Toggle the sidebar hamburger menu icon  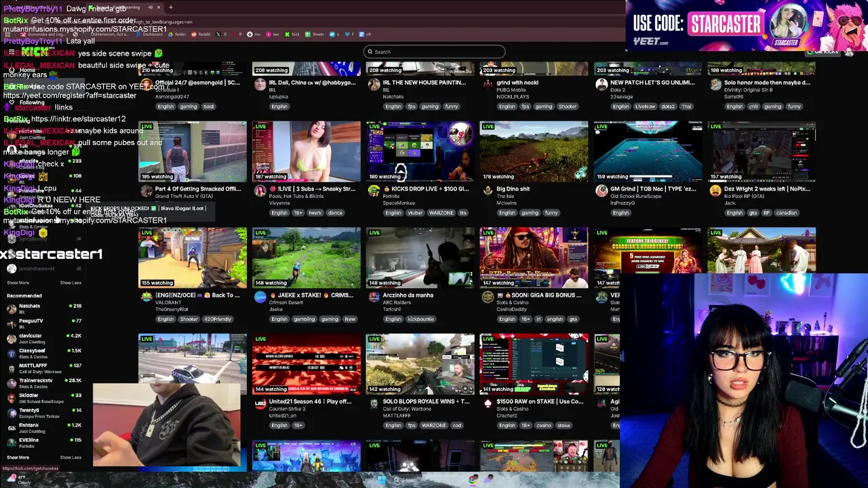[x=12, y=52]
